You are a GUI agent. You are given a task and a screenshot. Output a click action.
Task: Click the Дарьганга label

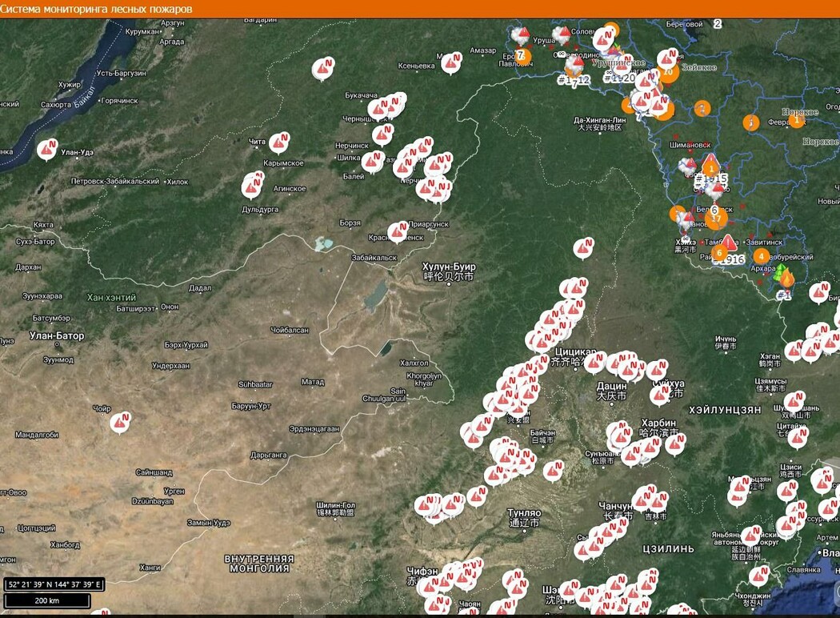268,455
